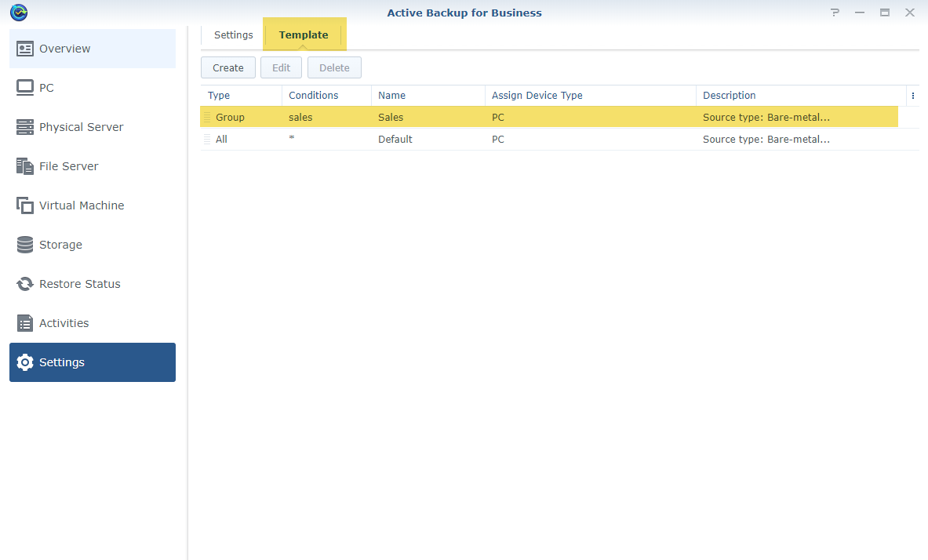
Task: Sort by the Conditions column header
Action: point(326,96)
